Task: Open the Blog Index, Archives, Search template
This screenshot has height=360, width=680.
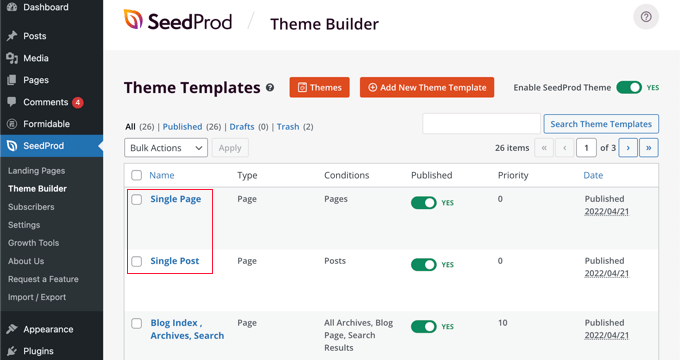Action: click(187, 329)
